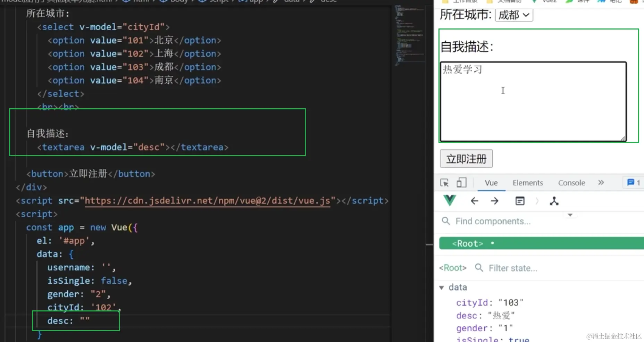Click the desc "热爱" state entry
644x342 pixels.
485,315
